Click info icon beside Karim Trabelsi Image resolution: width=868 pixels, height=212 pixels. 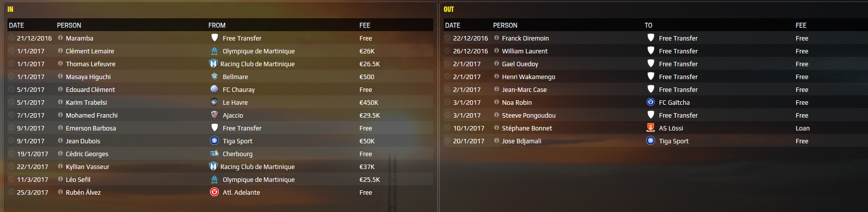pos(60,102)
